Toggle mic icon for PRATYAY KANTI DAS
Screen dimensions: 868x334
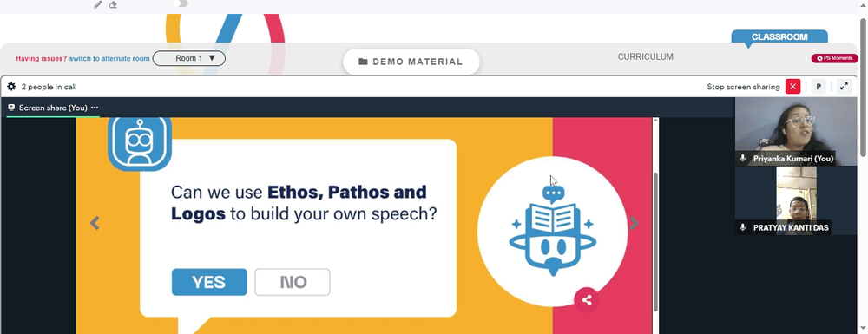pyautogui.click(x=744, y=227)
